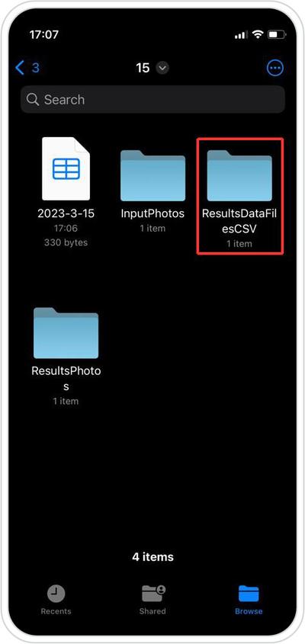Open the InputPhotos folder icon
Viewport: 305px width, 644px height.
[152, 175]
